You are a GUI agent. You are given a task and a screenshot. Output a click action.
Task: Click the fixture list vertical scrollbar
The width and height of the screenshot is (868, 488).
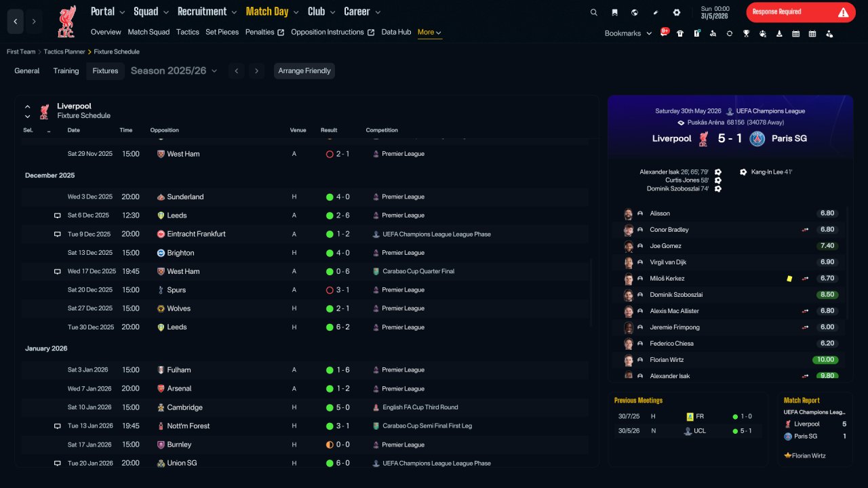592,292
